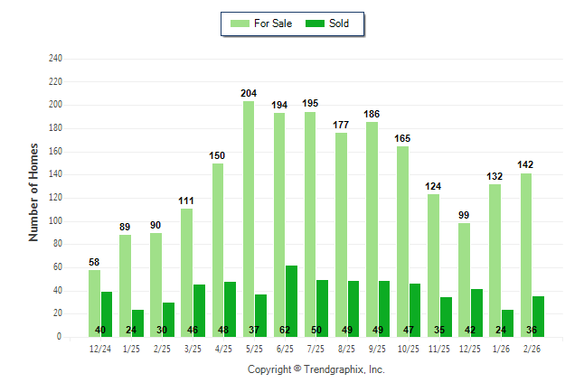Click the Trendgraphix, Inc. copyright text
584x392 pixels.
[x=316, y=370]
